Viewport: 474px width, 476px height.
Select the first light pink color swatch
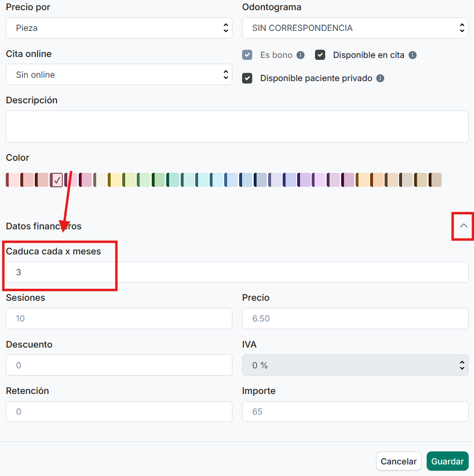pyautogui.click(x=13, y=180)
